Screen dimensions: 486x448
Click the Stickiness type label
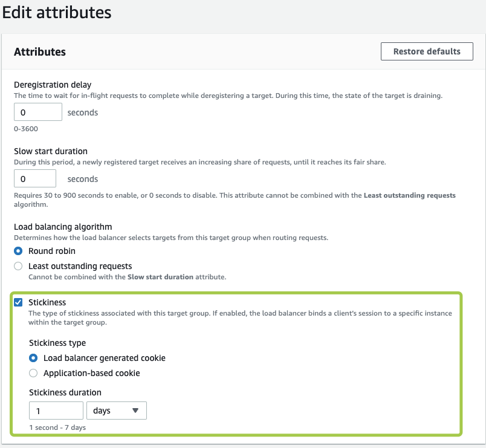click(x=57, y=343)
